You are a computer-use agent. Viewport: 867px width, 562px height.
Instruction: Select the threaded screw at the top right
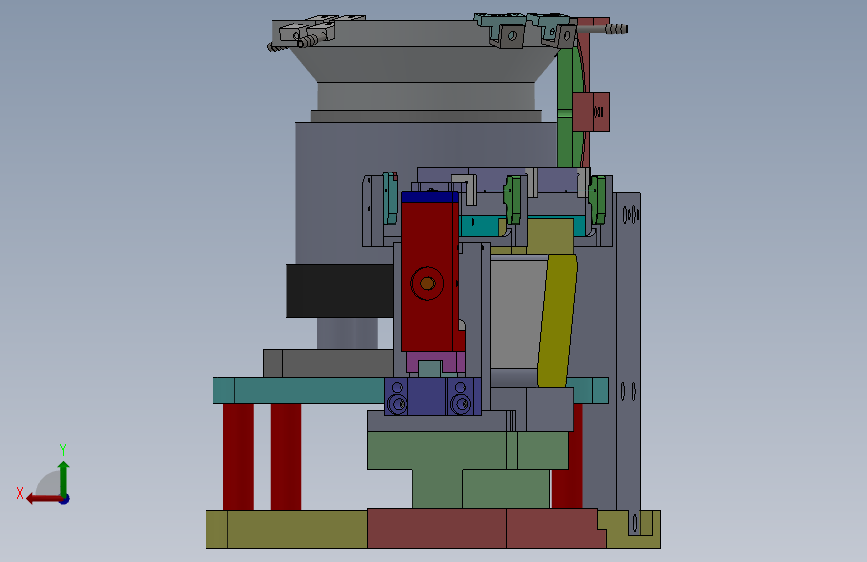pyautogui.click(x=616, y=28)
